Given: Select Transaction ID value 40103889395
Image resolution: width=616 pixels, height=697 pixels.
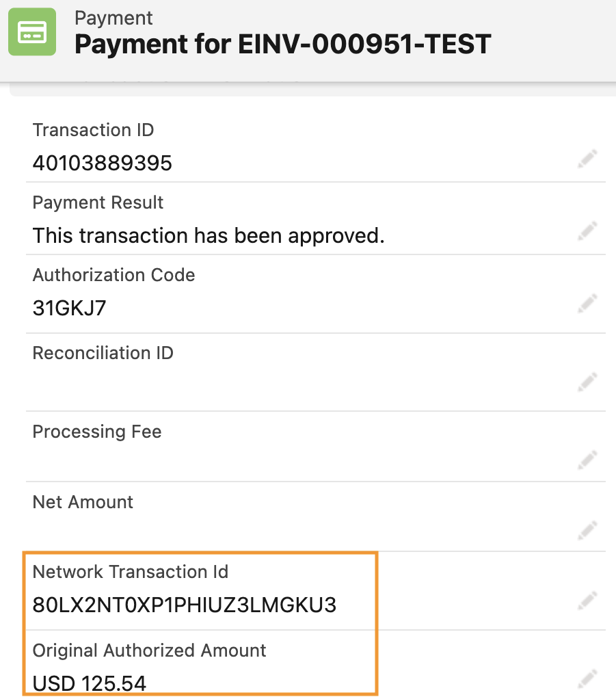Looking at the screenshot, I should click(x=103, y=163).
